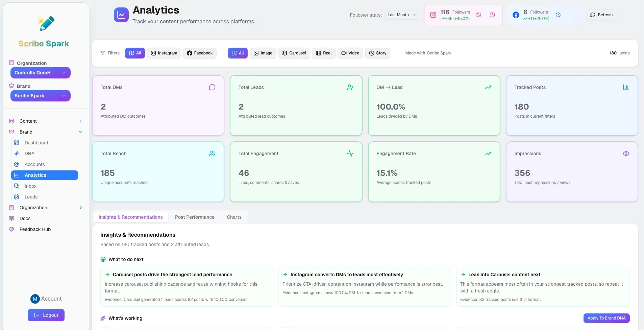Image resolution: width=644 pixels, height=330 pixels.
Task: Open the Docs section
Action: [24, 218]
